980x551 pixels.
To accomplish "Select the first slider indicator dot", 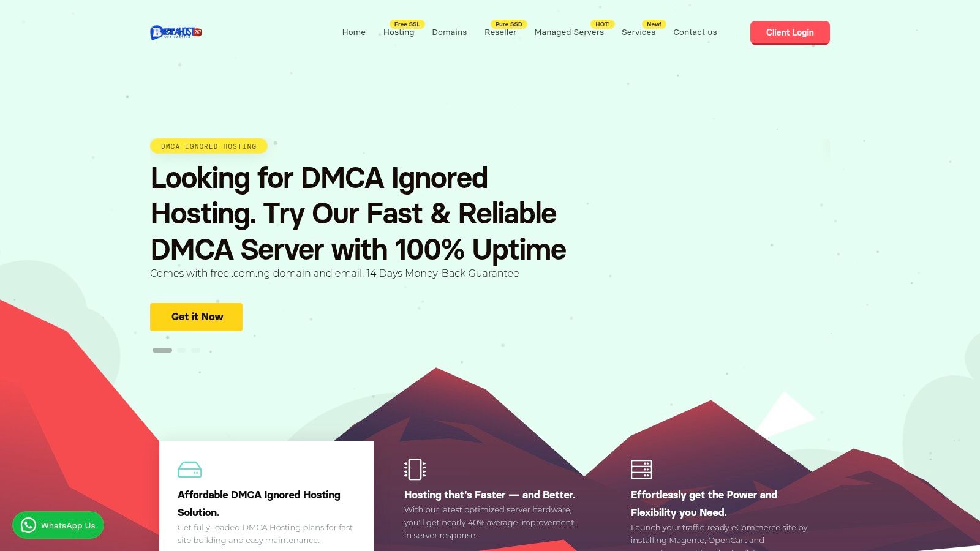I will point(162,350).
